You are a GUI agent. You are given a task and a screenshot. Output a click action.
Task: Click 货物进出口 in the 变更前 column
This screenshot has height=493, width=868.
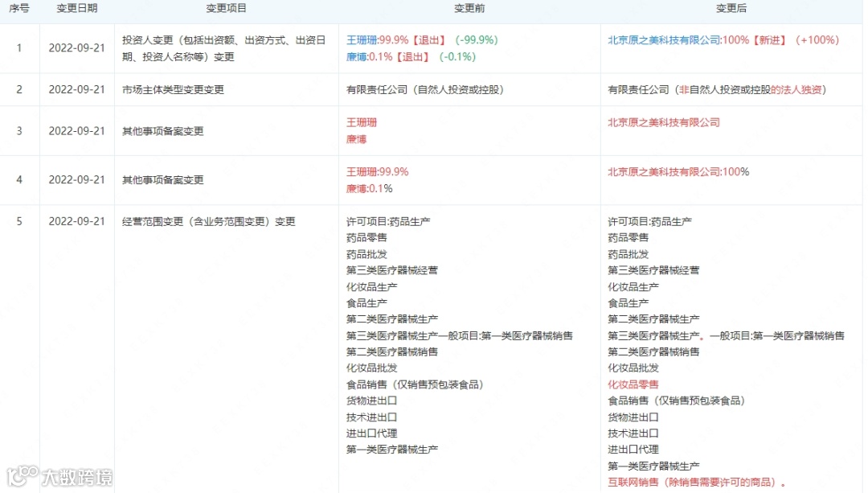click(x=371, y=401)
